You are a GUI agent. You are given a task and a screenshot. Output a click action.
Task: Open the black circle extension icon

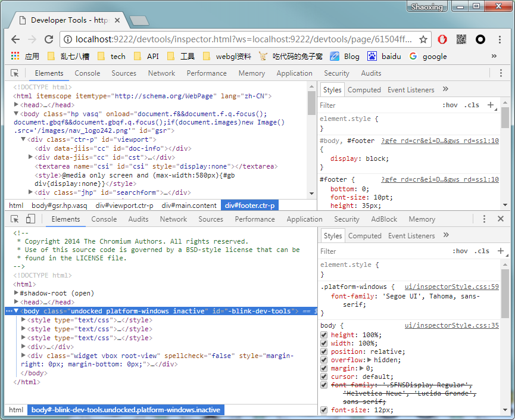(x=480, y=39)
